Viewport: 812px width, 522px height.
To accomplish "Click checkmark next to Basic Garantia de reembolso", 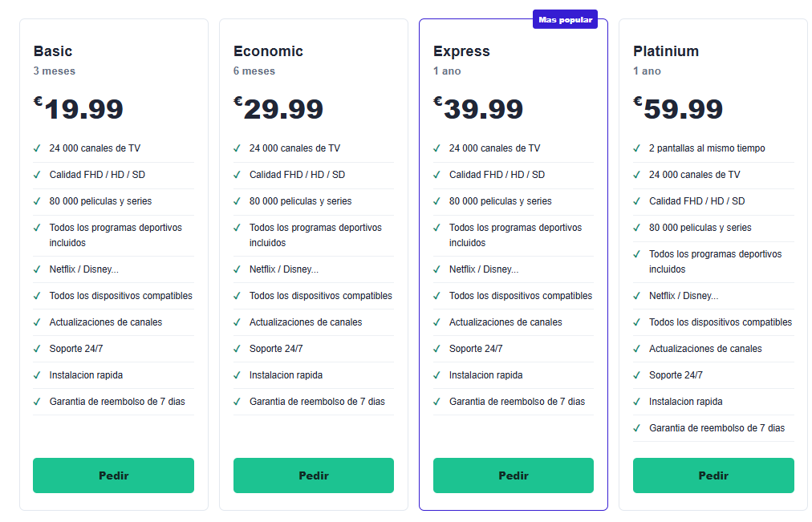I will [37, 402].
